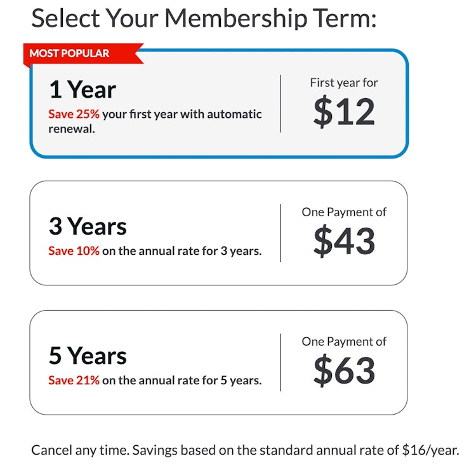Click 'on the annual rate for 3 years' text
The width and height of the screenshot is (476, 473).
click(182, 251)
